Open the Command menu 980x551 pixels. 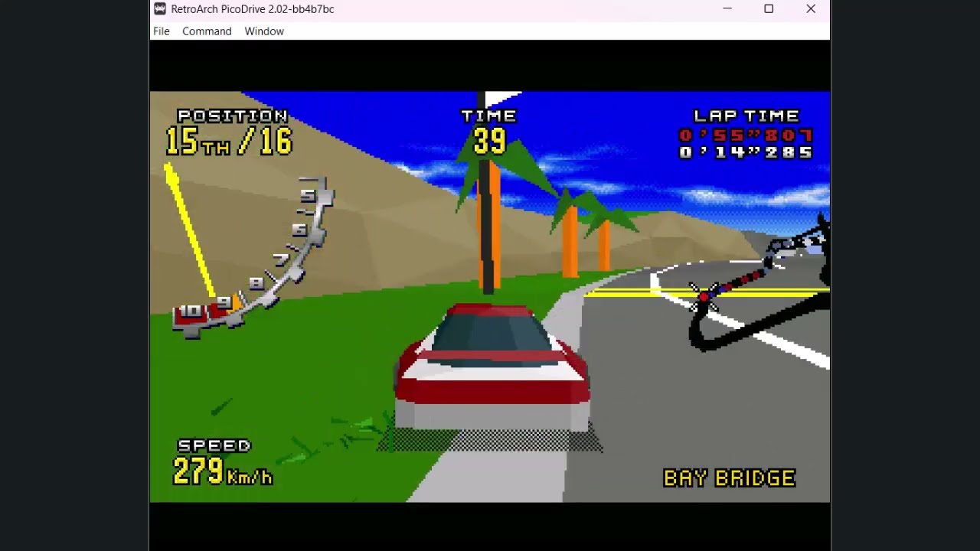coord(207,31)
